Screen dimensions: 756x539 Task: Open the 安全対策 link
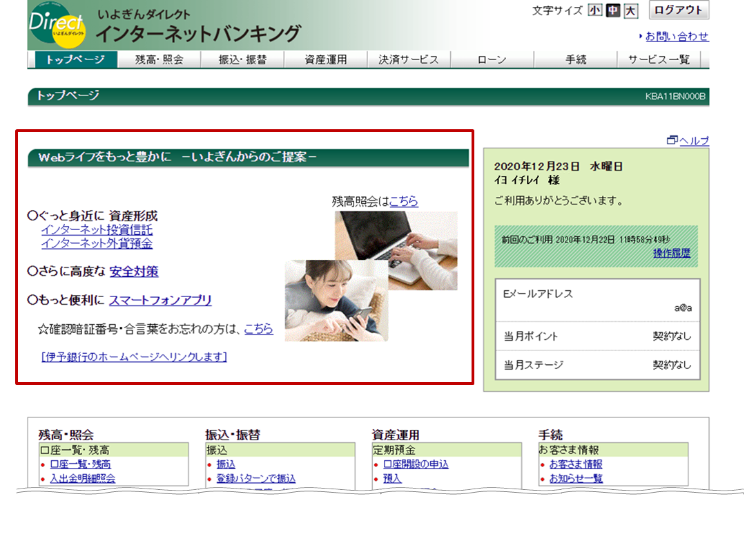[134, 272]
